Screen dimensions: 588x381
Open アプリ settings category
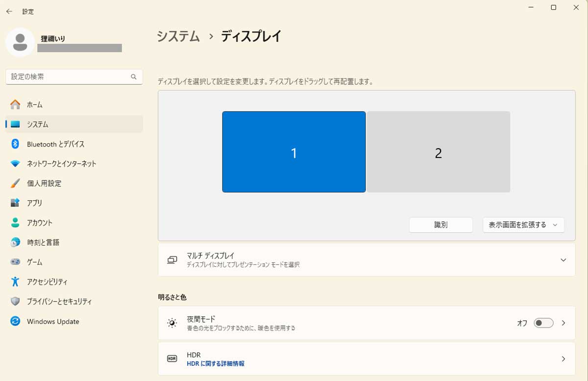click(x=74, y=203)
